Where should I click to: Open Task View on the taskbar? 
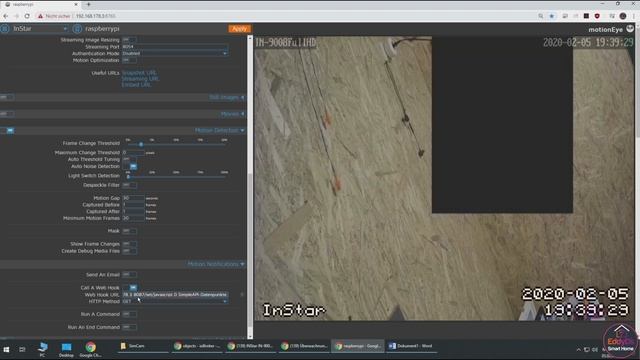pyautogui.click(x=22, y=349)
